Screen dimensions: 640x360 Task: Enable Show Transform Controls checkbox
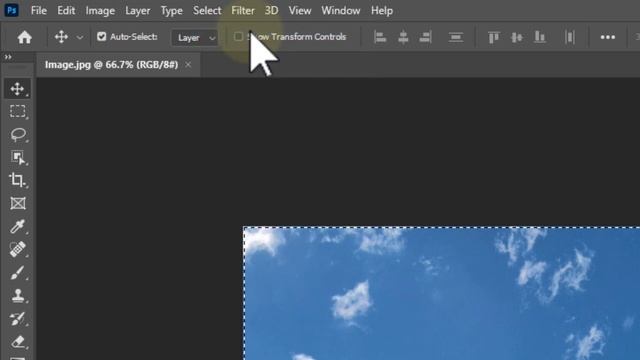pyautogui.click(x=238, y=37)
